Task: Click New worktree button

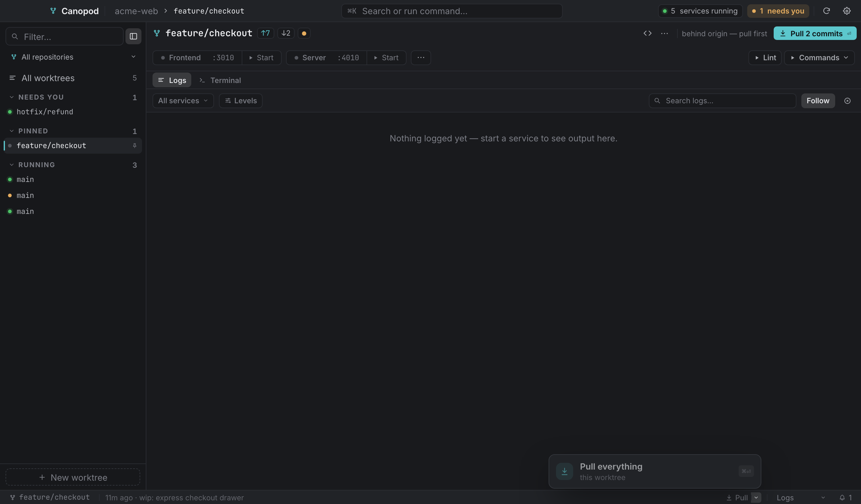Action: coord(73,477)
